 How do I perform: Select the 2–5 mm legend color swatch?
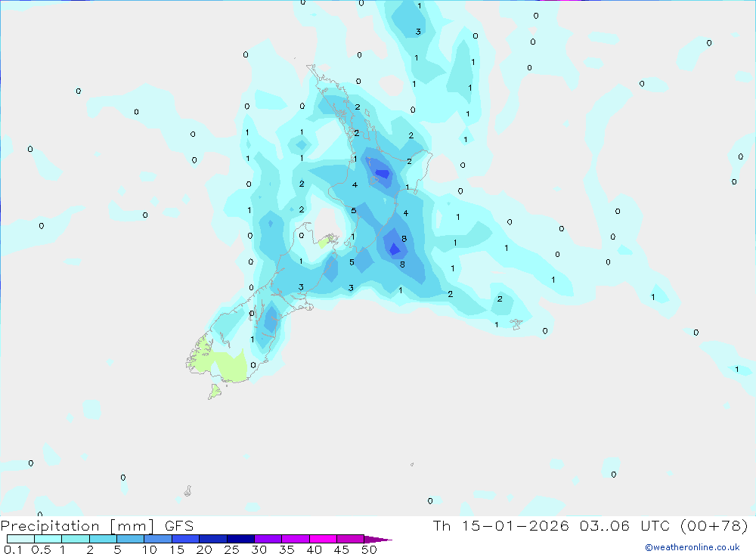[x=103, y=539]
